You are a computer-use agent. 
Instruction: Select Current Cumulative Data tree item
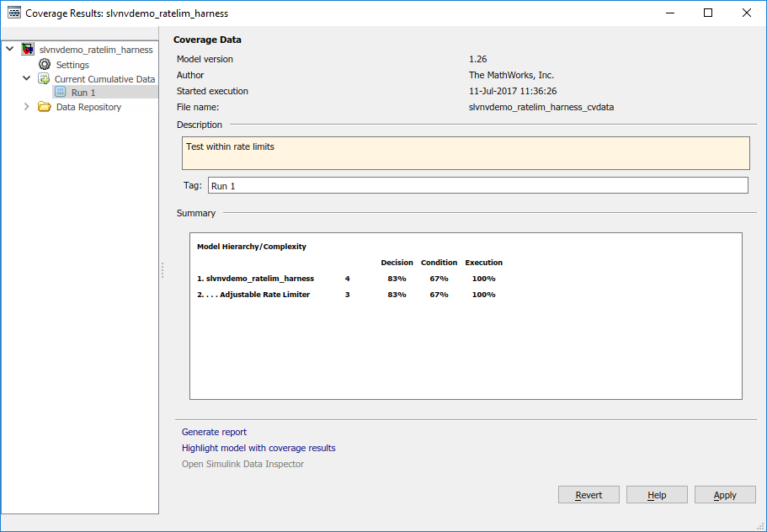[x=104, y=79]
